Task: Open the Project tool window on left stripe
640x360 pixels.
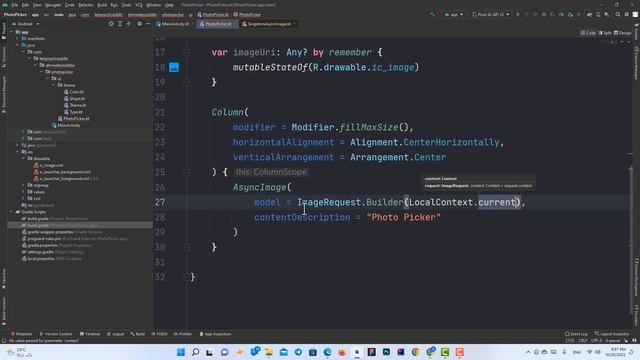Action: point(4,31)
